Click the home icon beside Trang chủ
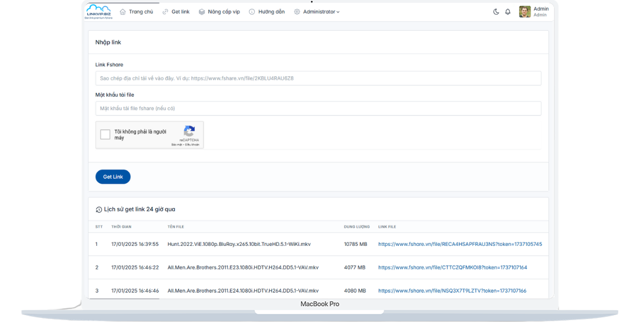Viewport: 644px width, 326px height. pyautogui.click(x=123, y=12)
